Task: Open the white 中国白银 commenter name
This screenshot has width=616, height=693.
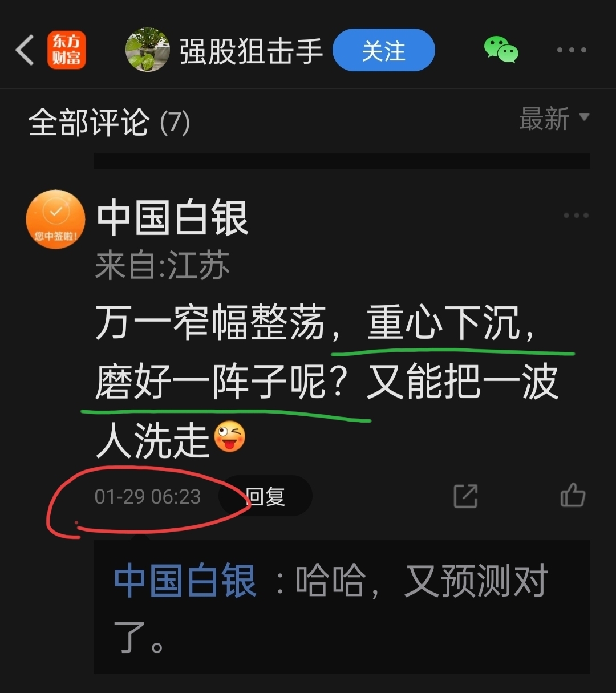Action: click(x=173, y=218)
